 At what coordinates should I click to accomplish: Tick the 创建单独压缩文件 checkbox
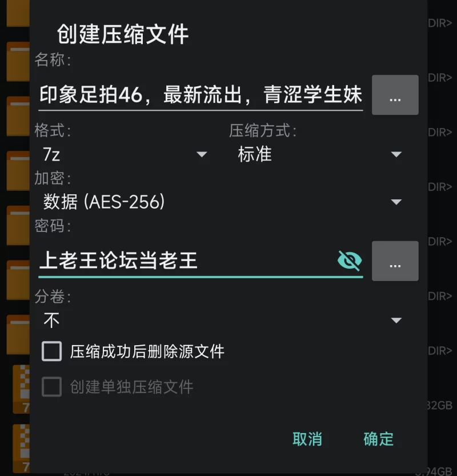[51, 387]
